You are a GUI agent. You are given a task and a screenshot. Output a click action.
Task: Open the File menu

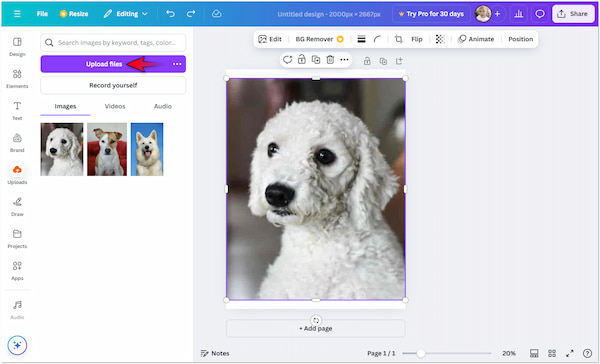point(42,14)
